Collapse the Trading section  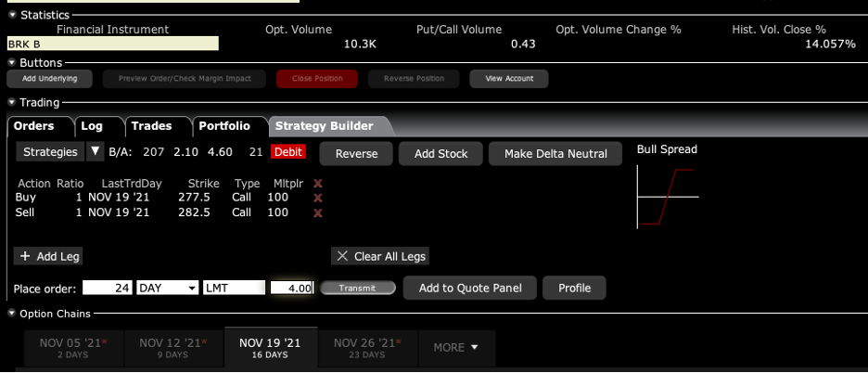[12, 102]
